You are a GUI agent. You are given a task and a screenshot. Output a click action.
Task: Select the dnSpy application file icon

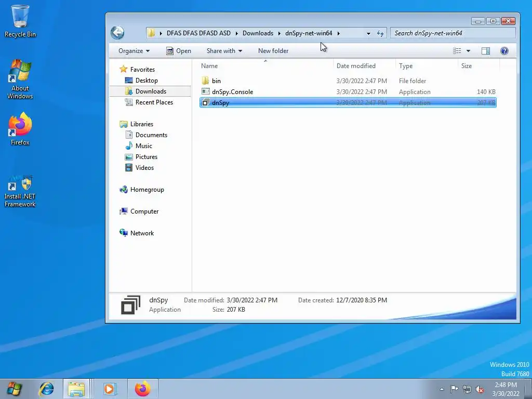coord(205,102)
